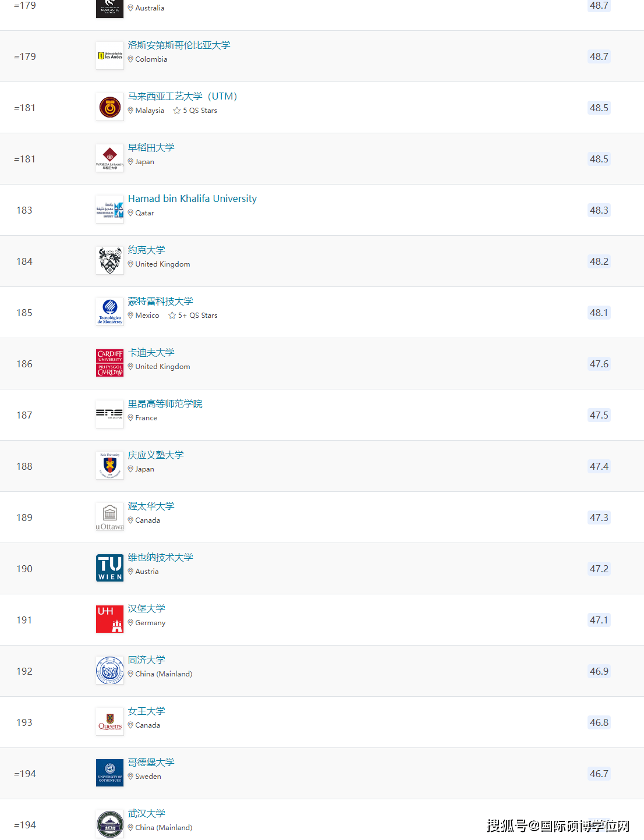The image size is (644, 840).
Task: Click the Queen's University logo
Action: [x=109, y=722]
